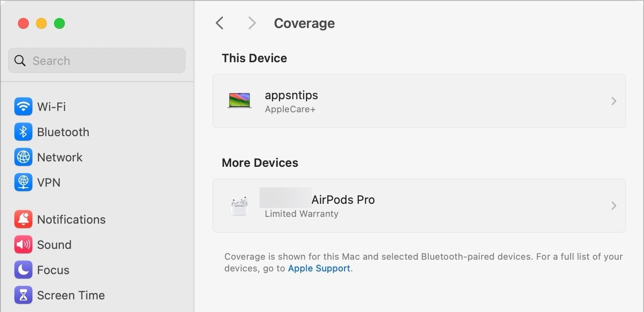
Task: Open the Apple Support link
Action: [318, 268]
